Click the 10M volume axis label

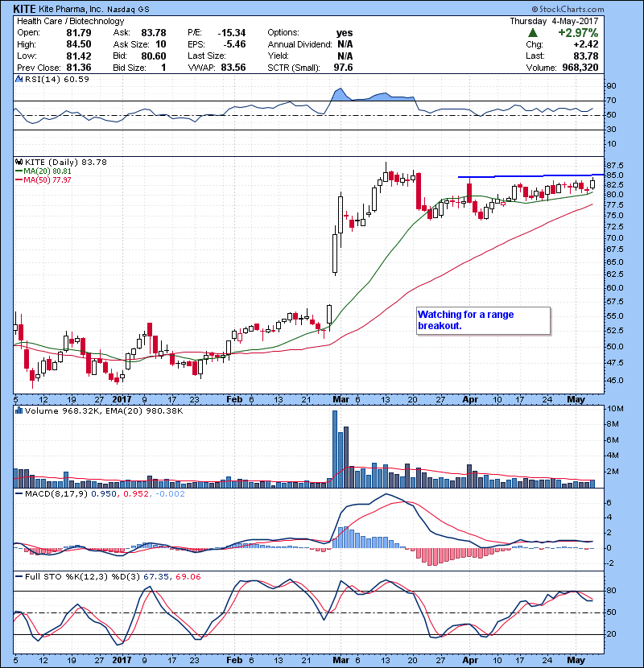coord(616,409)
